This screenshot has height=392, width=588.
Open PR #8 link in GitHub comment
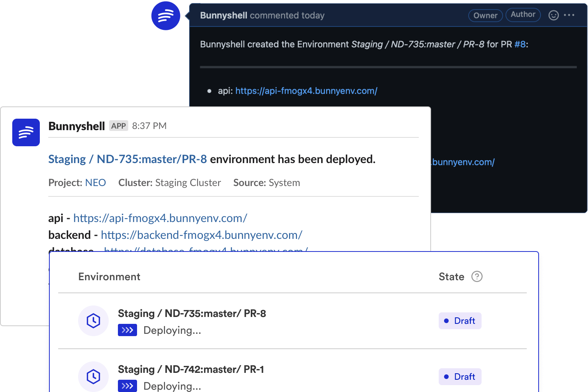[520, 44]
